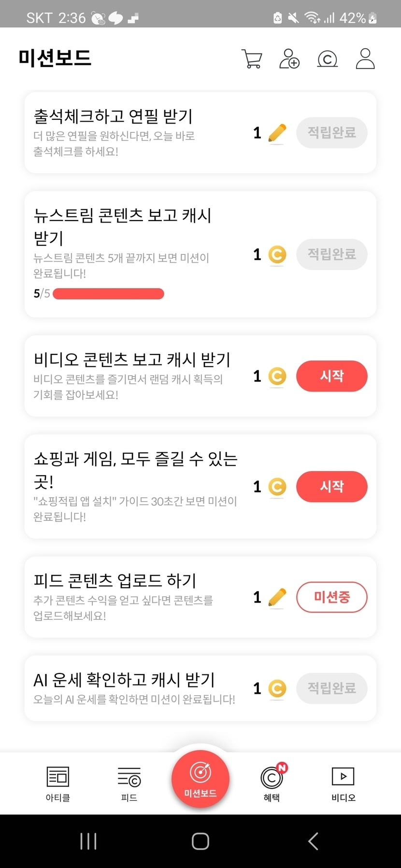Start the 비디오 콘텐츠 보고 캐시 받기 mission
This screenshot has width=401, height=868.
tap(331, 376)
